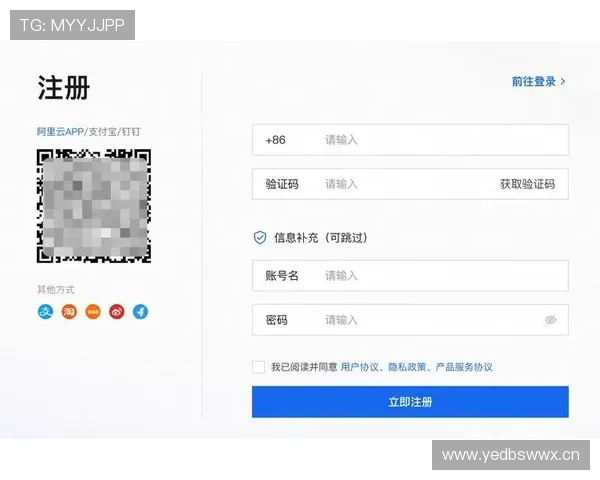Click the registration QR code image
Image resolution: width=600 pixels, height=480 pixels.
pyautogui.click(x=94, y=206)
